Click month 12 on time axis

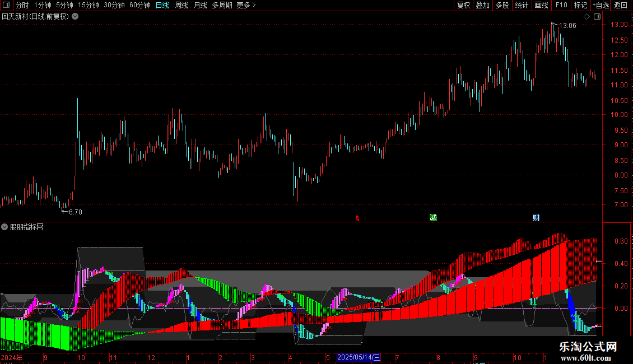click(151, 357)
